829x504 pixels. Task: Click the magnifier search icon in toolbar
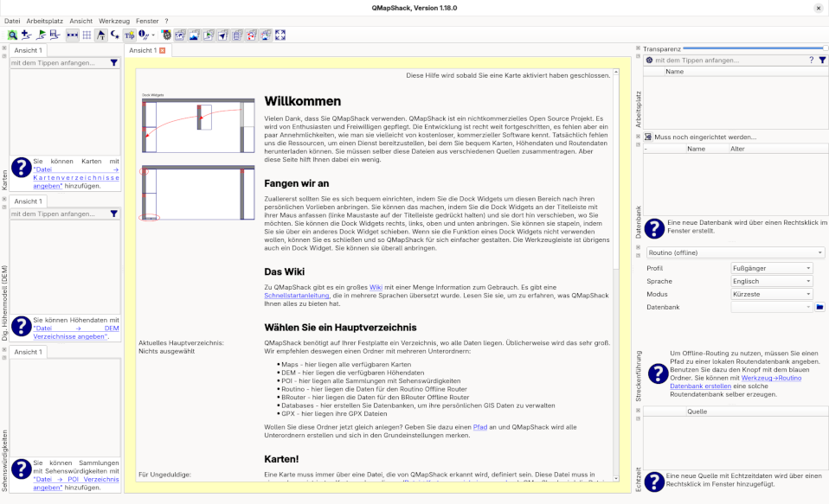(12, 35)
